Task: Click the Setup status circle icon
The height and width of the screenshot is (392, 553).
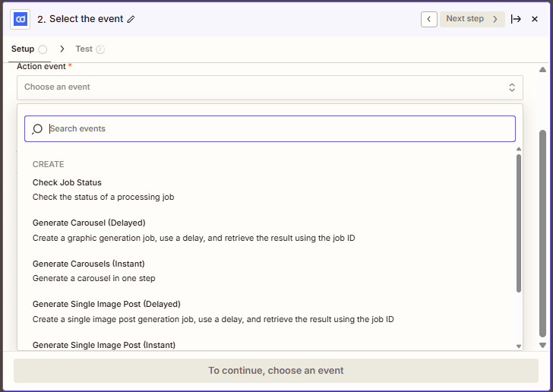Action: [43, 49]
